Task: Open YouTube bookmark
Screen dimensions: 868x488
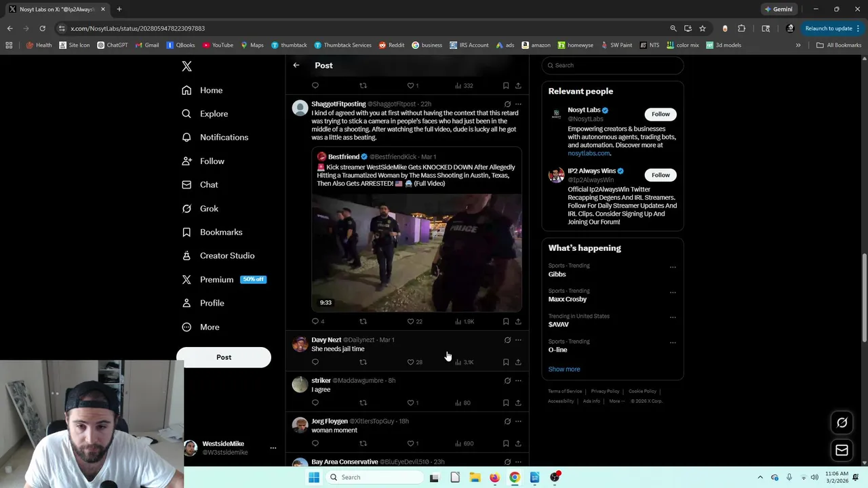Action: tap(218, 45)
